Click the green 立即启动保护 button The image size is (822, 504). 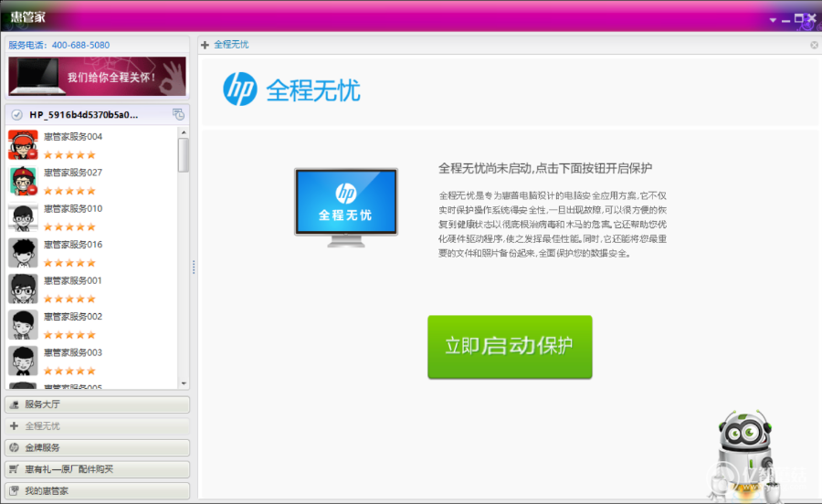pyautogui.click(x=510, y=346)
